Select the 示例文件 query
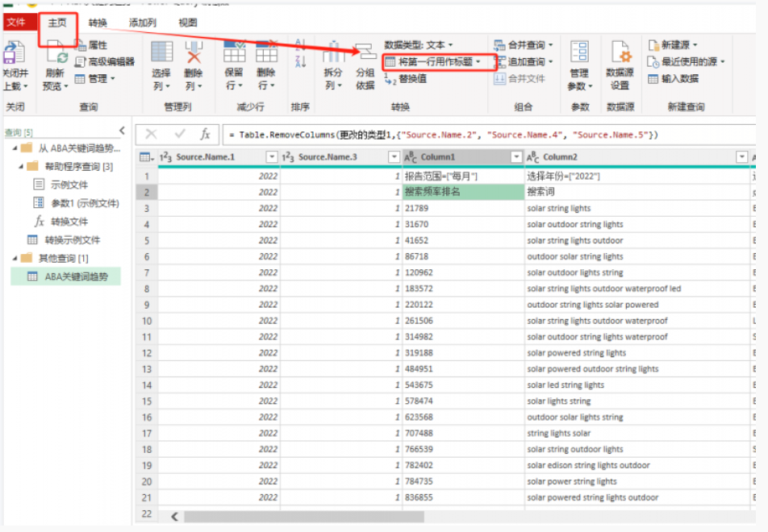768x532 pixels. pyautogui.click(x=61, y=185)
